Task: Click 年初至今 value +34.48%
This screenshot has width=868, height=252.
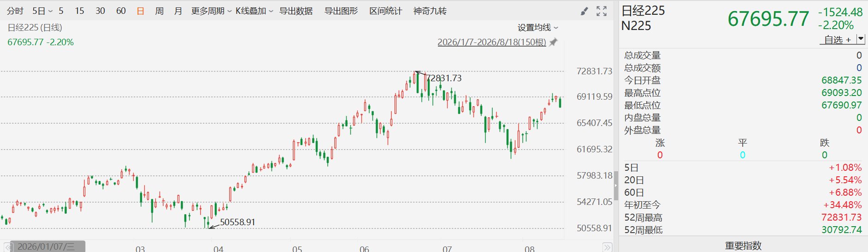Action: 843,205
